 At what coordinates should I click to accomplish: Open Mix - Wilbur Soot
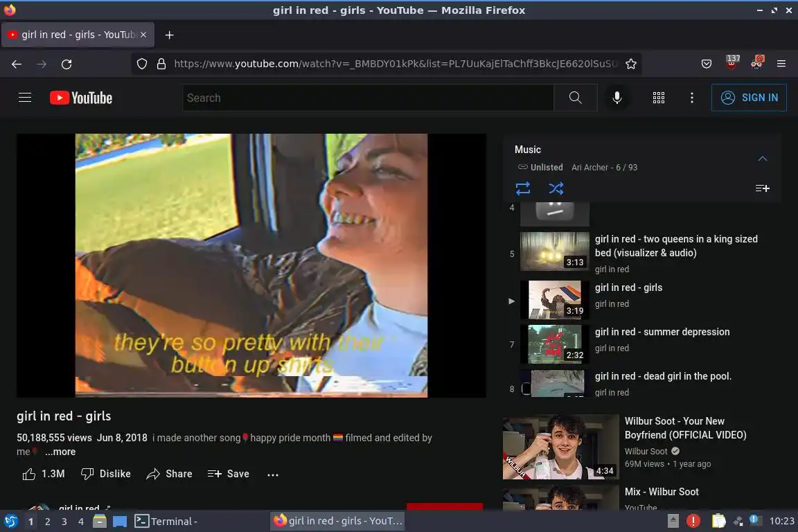click(x=661, y=492)
